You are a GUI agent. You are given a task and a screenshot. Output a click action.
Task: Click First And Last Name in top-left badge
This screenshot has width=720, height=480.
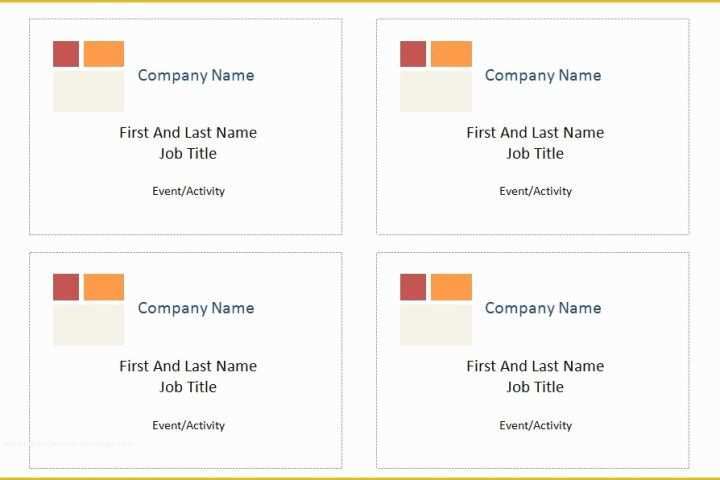pos(188,132)
